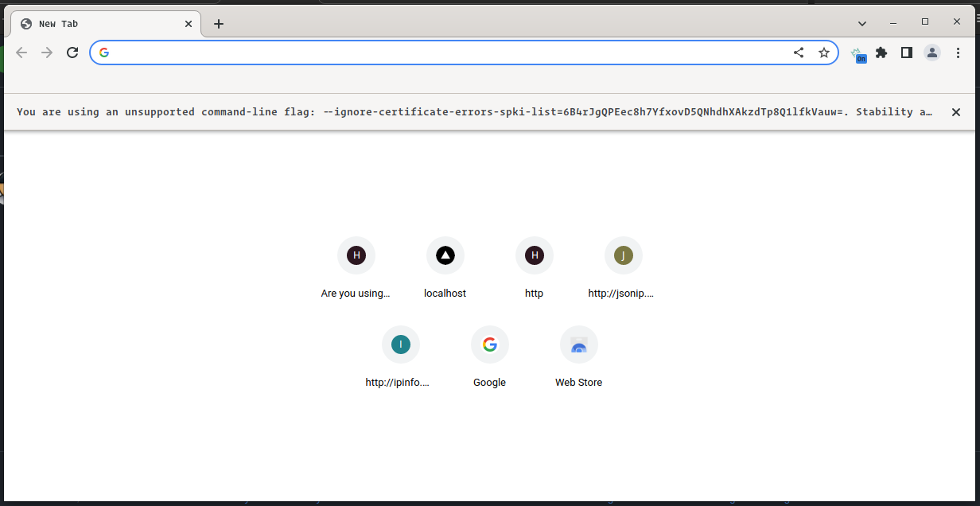Open the localhost shortcut

[445, 255]
